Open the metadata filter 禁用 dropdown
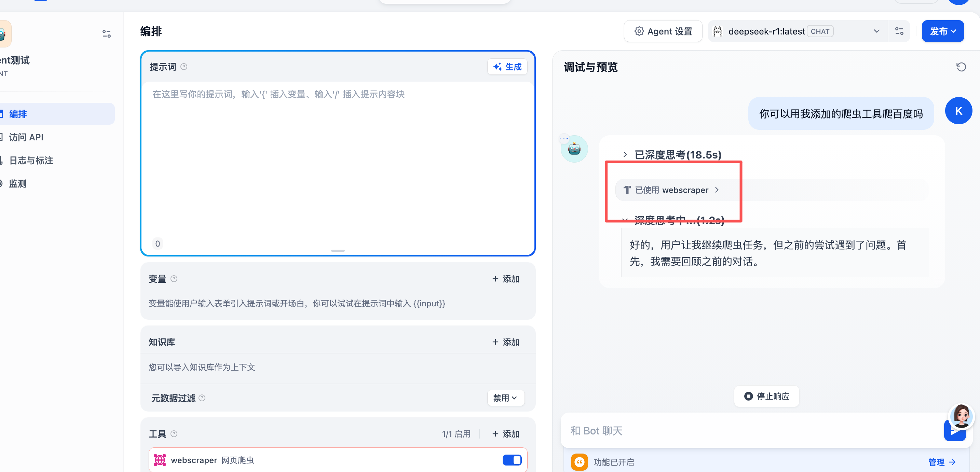 point(505,398)
